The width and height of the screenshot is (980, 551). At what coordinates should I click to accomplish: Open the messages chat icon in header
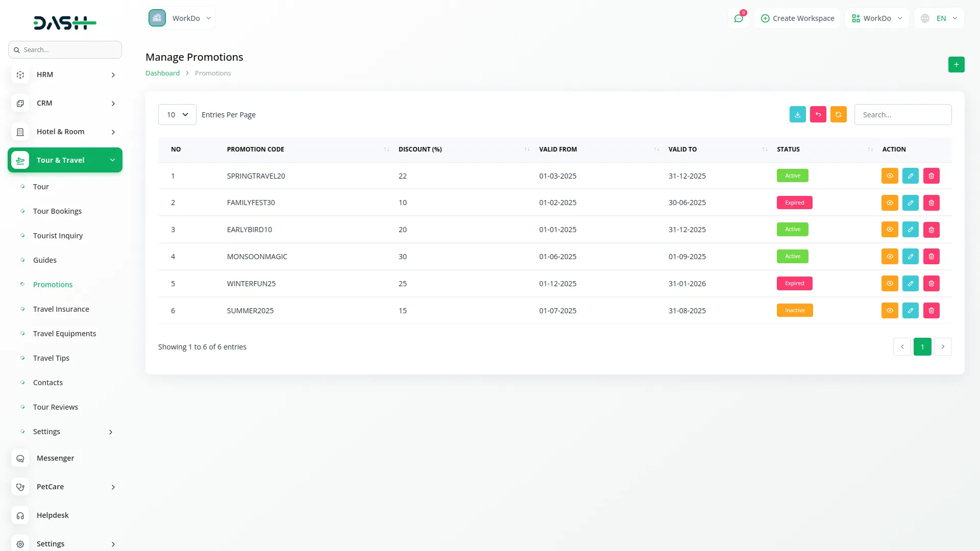coord(738,18)
